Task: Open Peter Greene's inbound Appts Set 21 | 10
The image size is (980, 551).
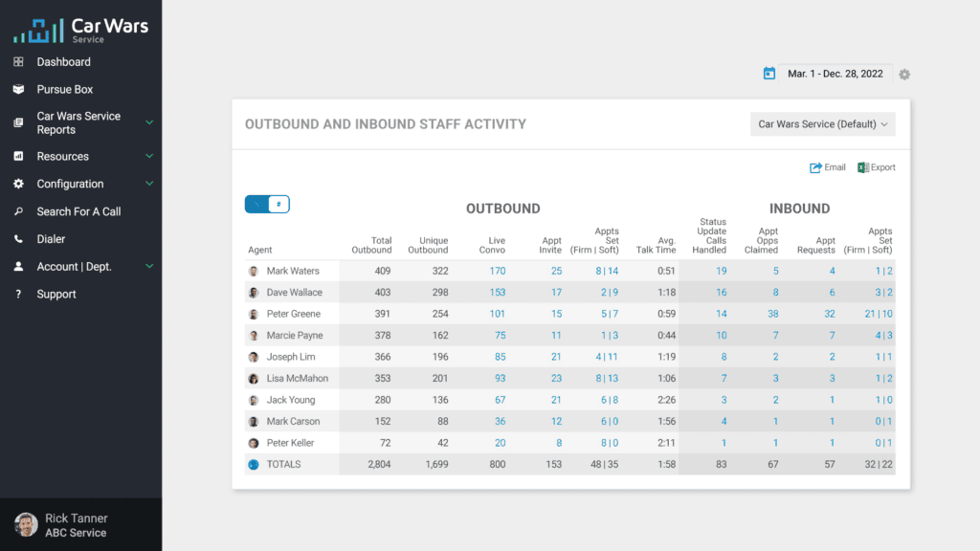Action: (x=879, y=314)
